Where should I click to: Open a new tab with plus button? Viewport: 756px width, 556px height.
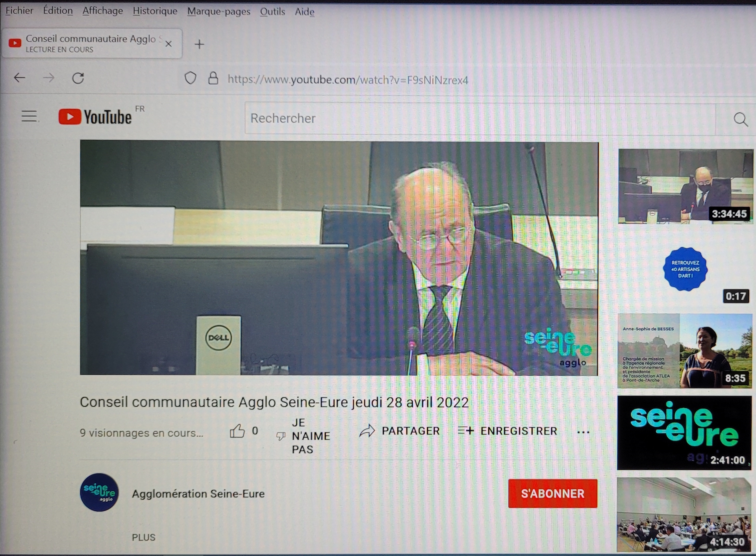[199, 44]
